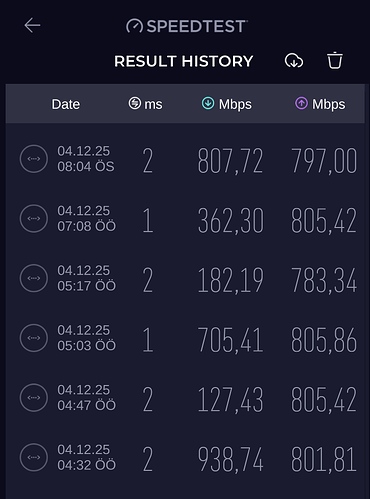Click connection icon for 04:32 ÖÖ result

pos(34,457)
